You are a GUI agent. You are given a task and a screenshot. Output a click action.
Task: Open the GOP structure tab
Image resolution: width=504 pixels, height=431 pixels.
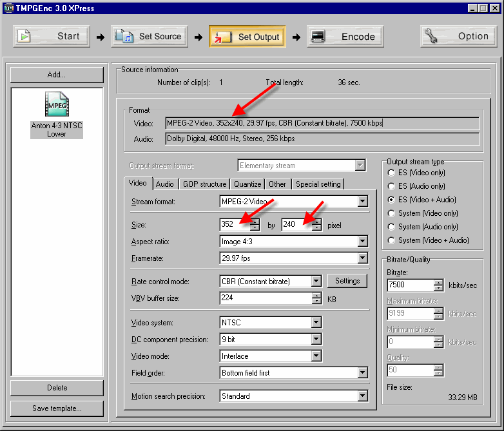coord(205,184)
